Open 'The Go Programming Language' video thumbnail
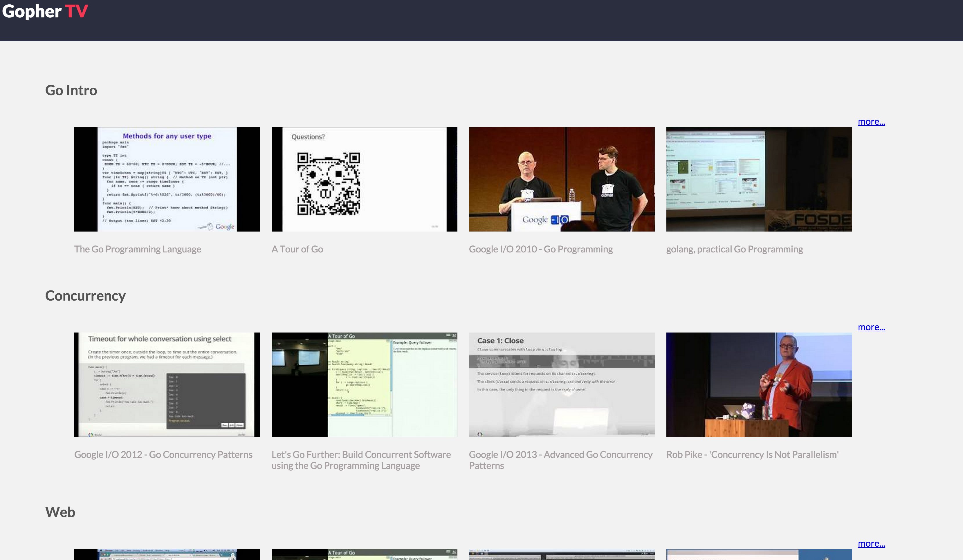The height and width of the screenshot is (560, 963). click(167, 179)
